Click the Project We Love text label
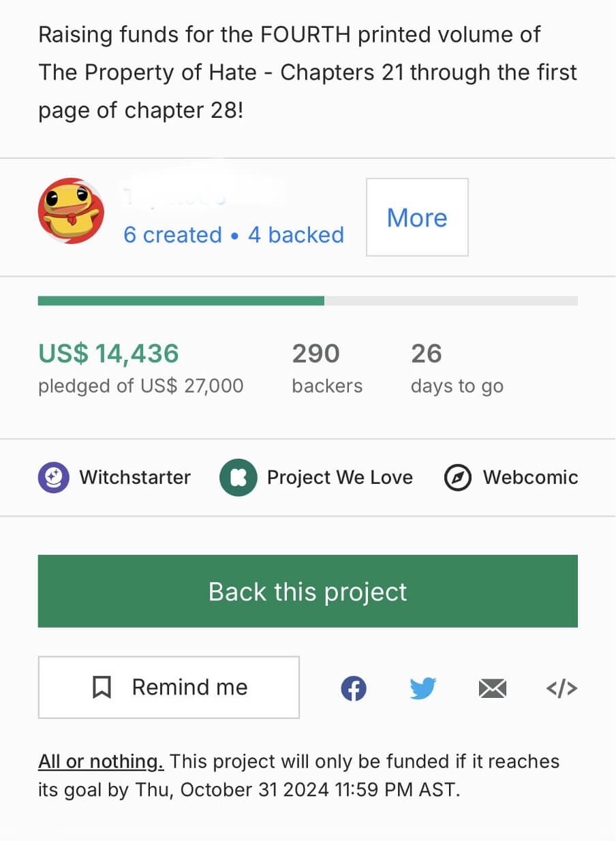The image size is (616, 841). pos(339,478)
